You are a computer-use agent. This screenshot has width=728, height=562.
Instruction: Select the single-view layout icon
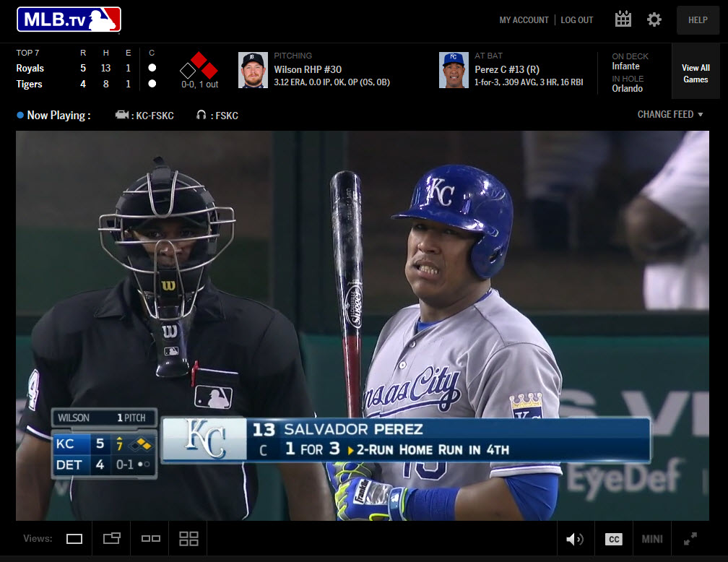[x=74, y=539]
